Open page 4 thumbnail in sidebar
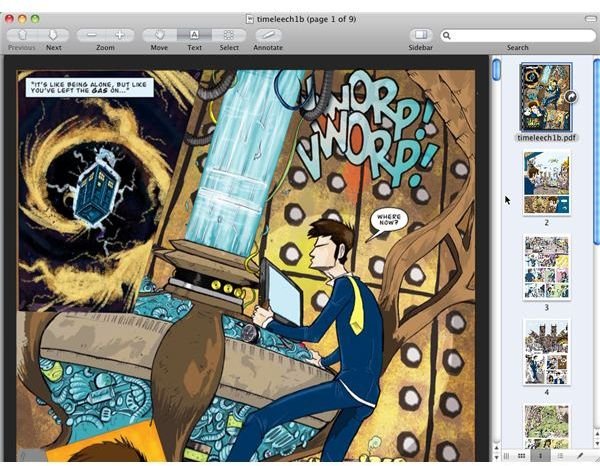 click(x=546, y=352)
